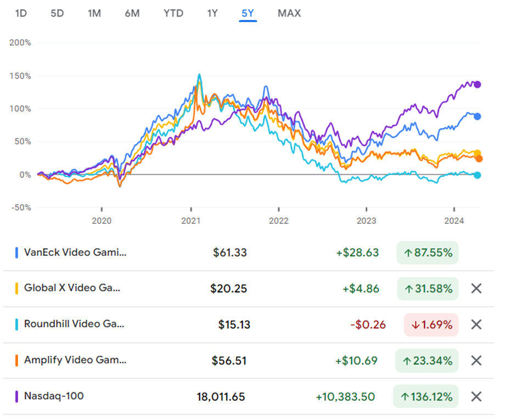
Task: Remove Roundhill Video Game comparison
Action: click(x=476, y=324)
